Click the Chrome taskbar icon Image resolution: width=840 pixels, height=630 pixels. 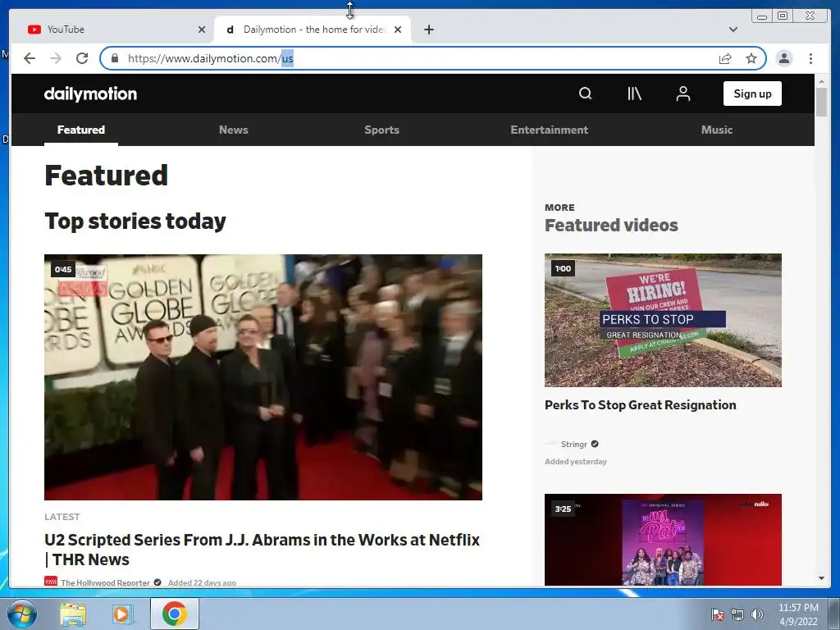click(175, 614)
